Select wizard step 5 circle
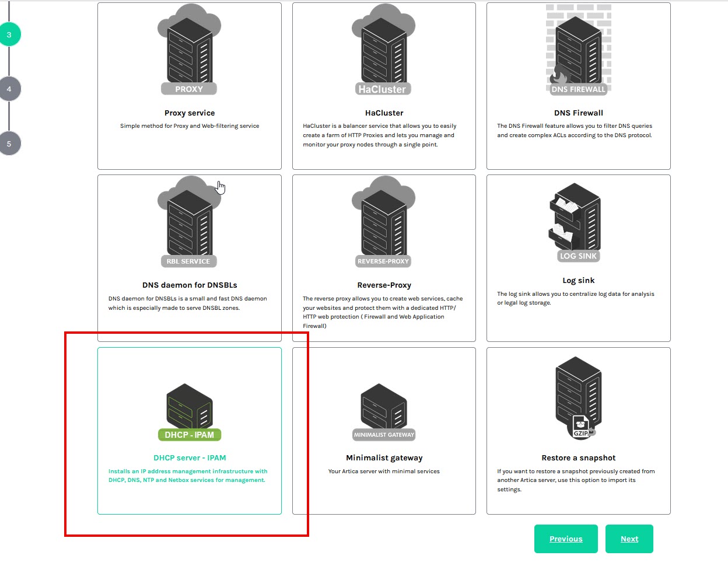 [x=9, y=144]
